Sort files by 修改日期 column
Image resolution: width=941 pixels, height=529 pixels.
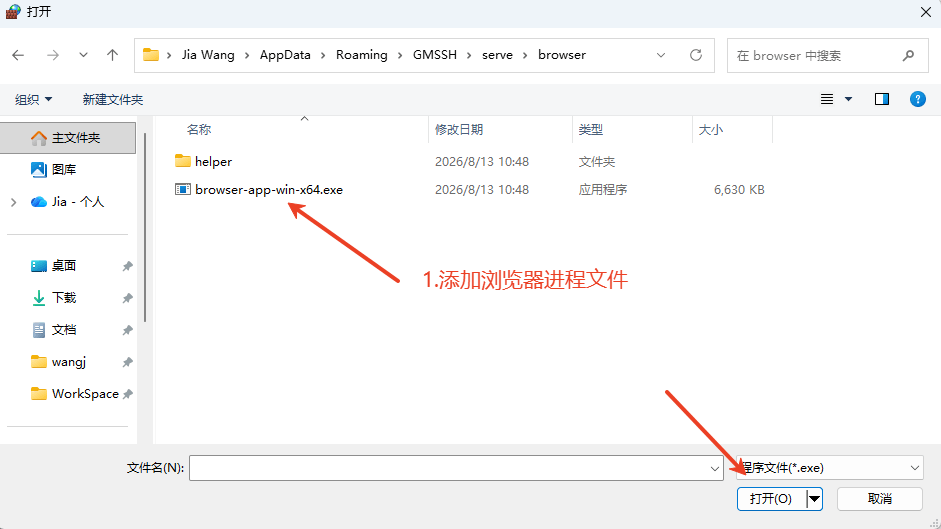pyautogui.click(x=459, y=130)
